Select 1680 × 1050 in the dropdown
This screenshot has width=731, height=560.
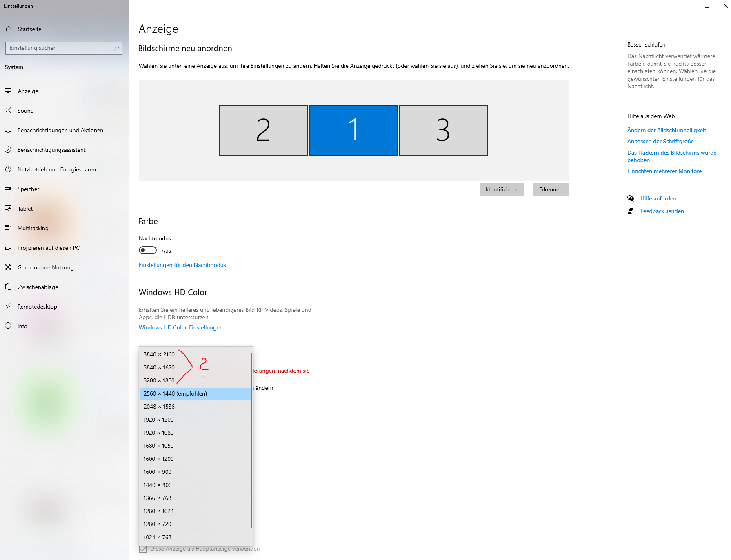click(x=195, y=446)
